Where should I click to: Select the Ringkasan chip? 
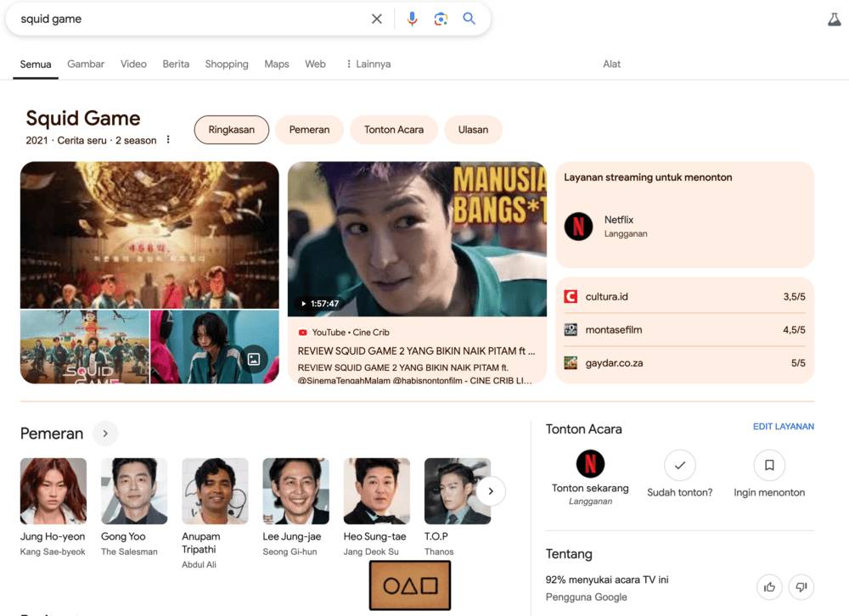(x=231, y=130)
